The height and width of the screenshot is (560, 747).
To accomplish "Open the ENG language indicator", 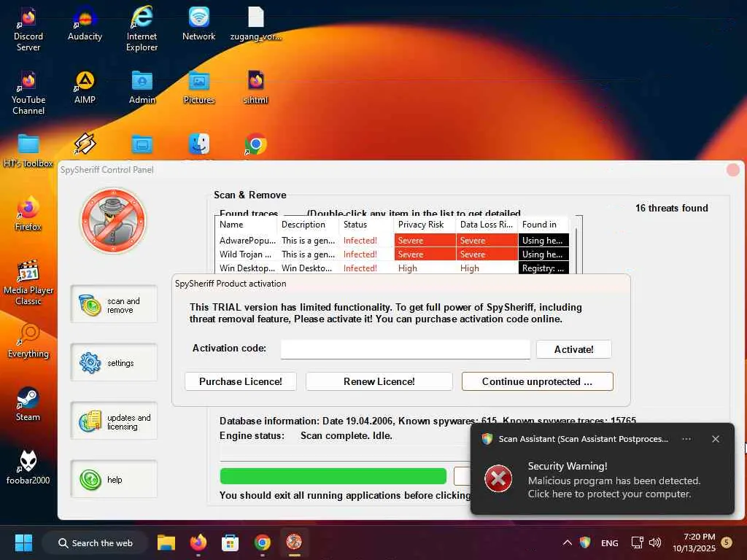I will [x=609, y=542].
